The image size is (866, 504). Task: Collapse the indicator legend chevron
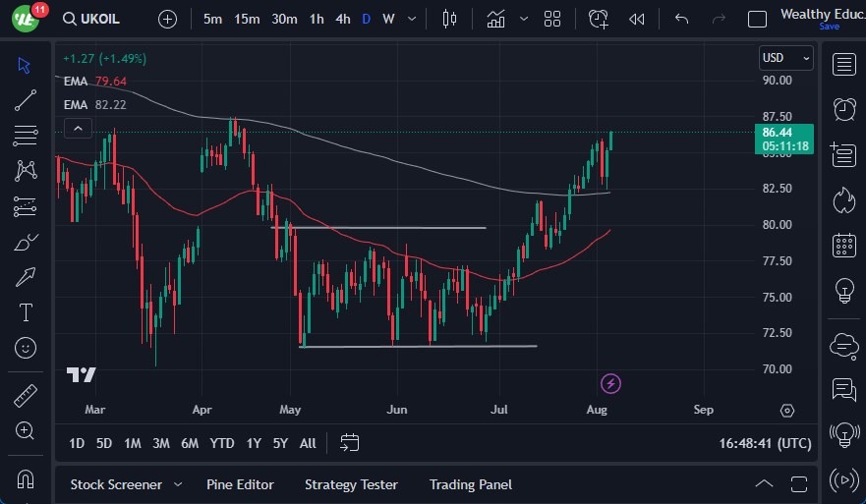pyautogui.click(x=78, y=128)
